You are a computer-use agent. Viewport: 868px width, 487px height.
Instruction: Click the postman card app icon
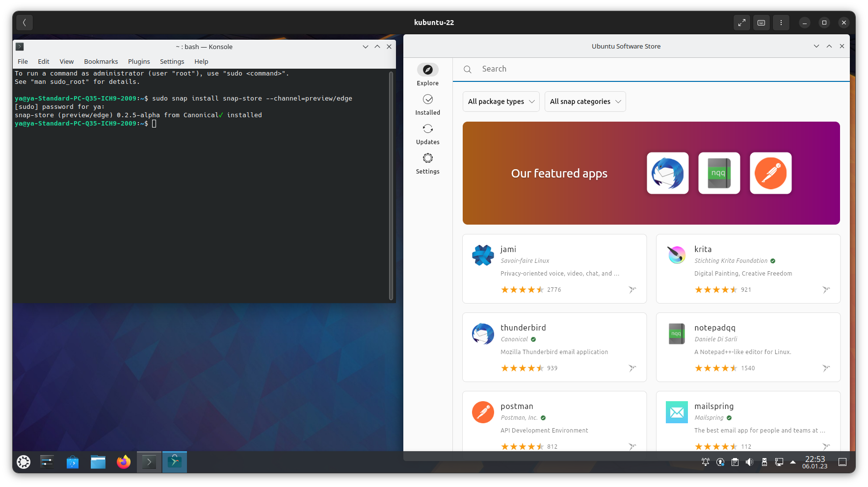483,412
